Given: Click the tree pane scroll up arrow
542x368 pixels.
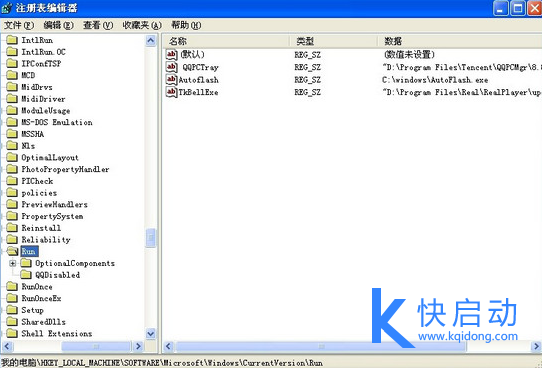Looking at the screenshot, I should 151,41.
